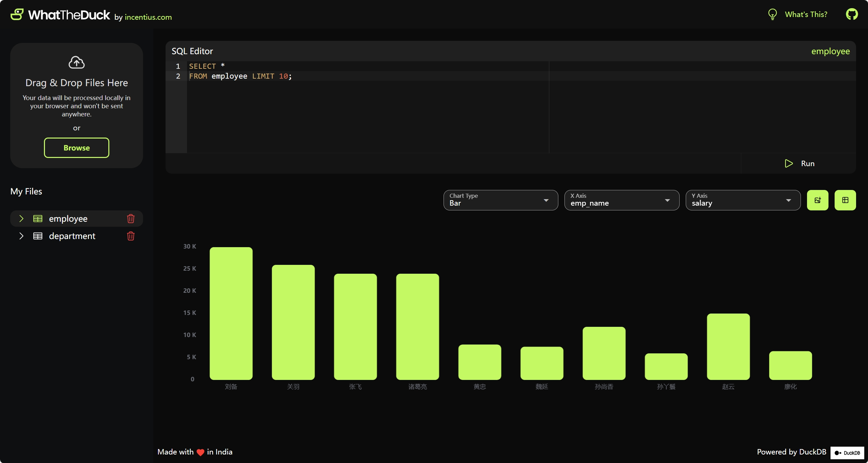Delete the employee table with trash icon

pos(131,219)
